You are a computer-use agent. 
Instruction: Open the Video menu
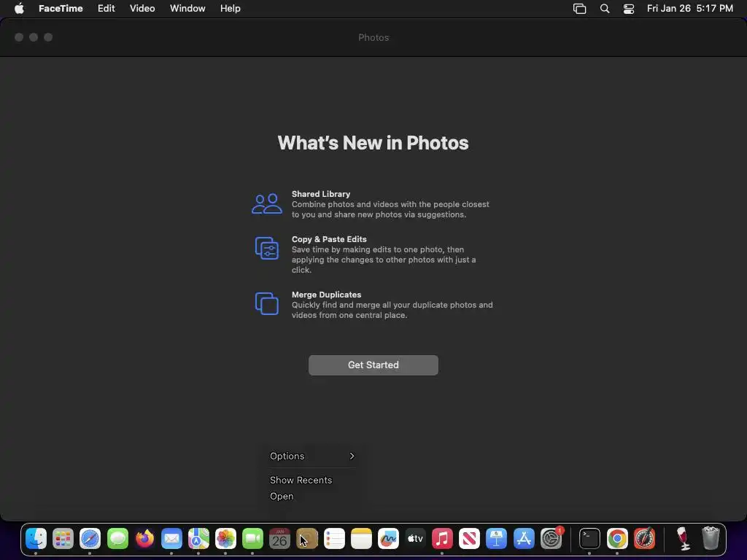[142, 9]
